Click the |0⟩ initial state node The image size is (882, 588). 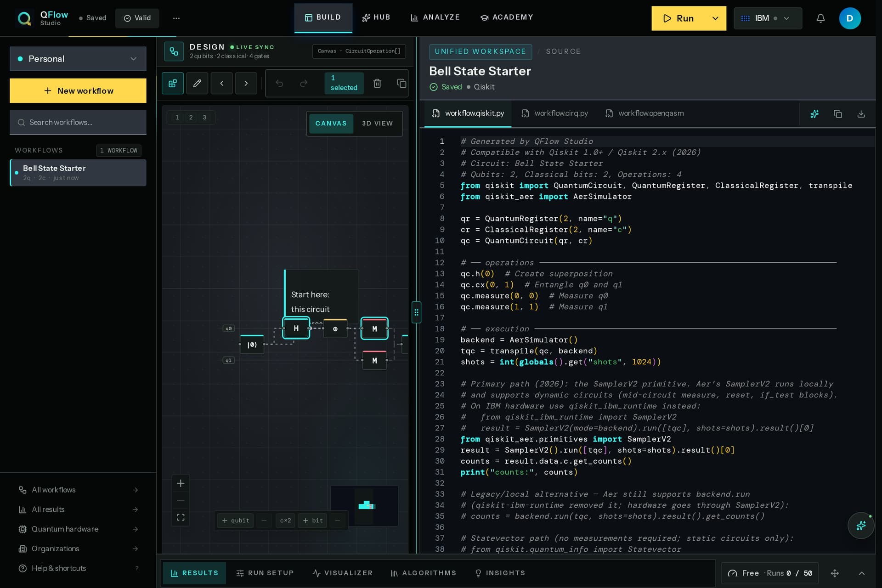click(x=252, y=345)
